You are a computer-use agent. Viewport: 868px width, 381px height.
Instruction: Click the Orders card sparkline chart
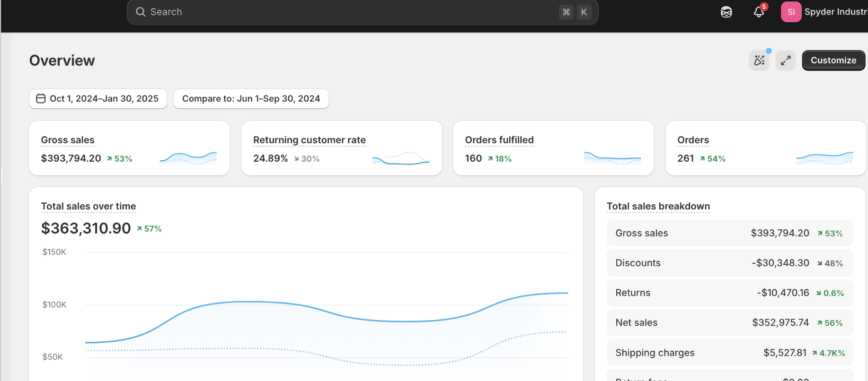click(824, 158)
